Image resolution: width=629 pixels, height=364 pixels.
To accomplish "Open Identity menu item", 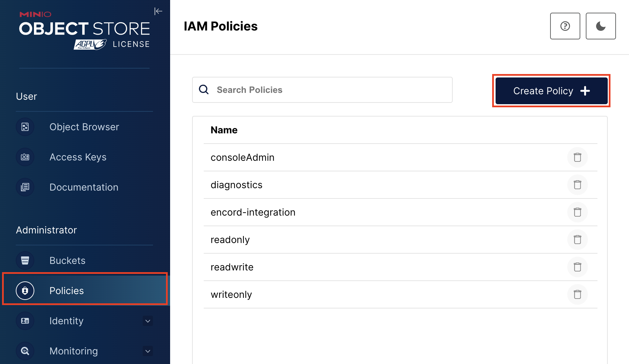I will pyautogui.click(x=84, y=321).
